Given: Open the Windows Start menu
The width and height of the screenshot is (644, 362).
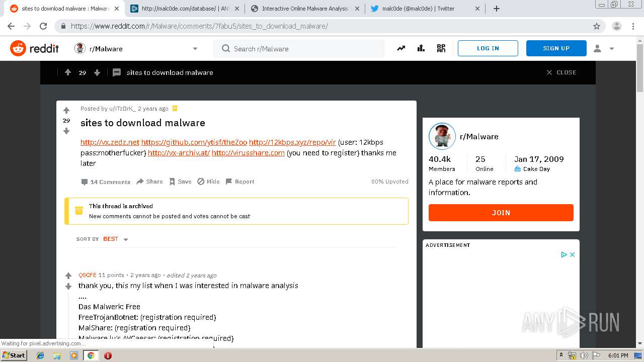Looking at the screenshot, I should point(14,355).
